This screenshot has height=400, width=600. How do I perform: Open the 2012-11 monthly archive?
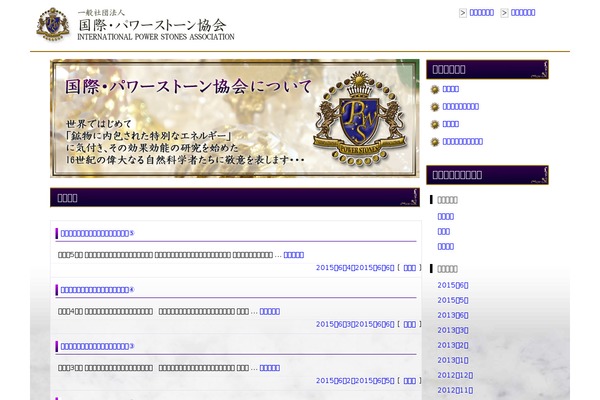pyautogui.click(x=455, y=390)
